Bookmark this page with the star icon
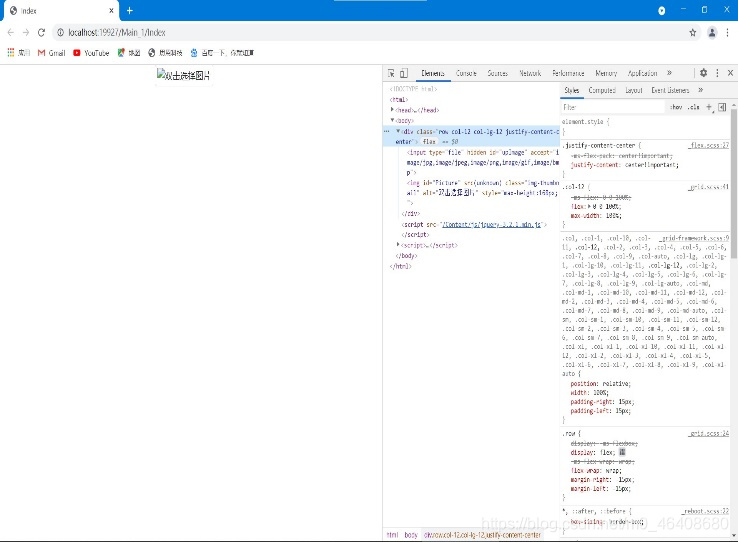 693,32
